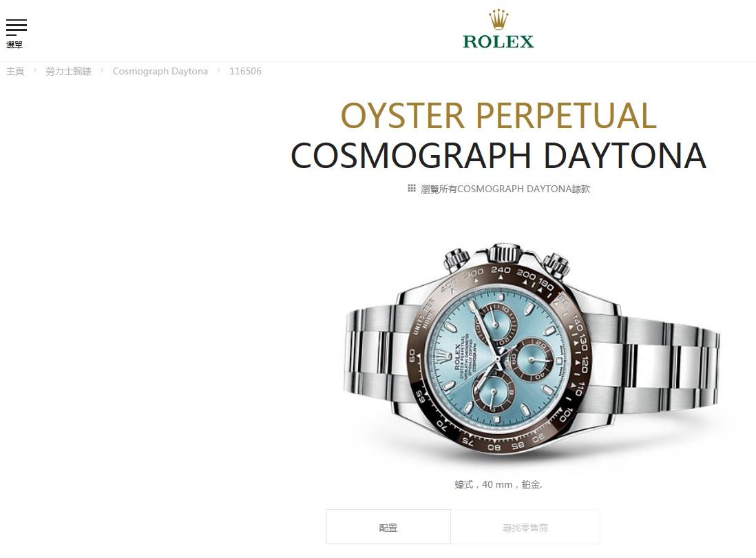Click the grid icon beside browse watches
Viewport: 756px width, 558px height.
[411, 188]
